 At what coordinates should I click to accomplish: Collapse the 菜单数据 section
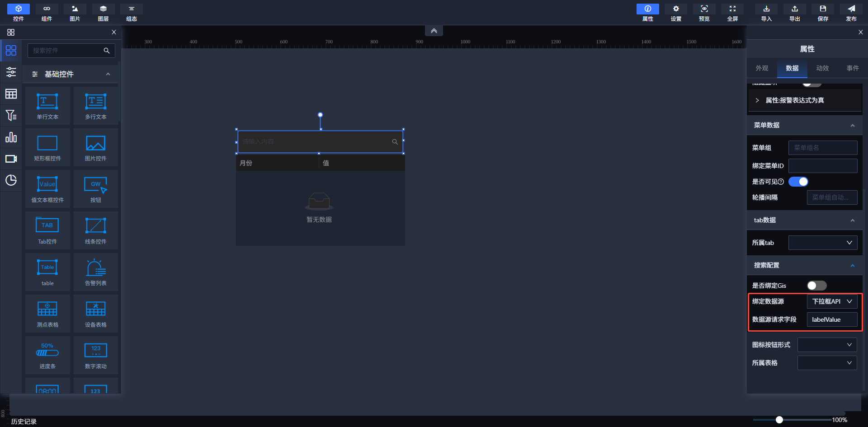tap(853, 126)
